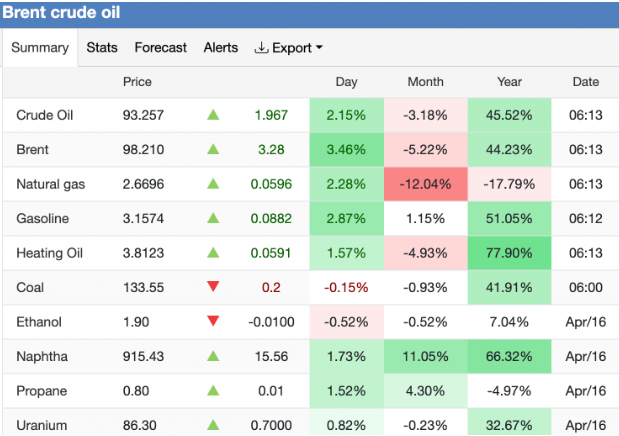Click the up arrow for Heating Oil
Image resolution: width=619 pixels, height=436 pixels.
pyautogui.click(x=212, y=253)
